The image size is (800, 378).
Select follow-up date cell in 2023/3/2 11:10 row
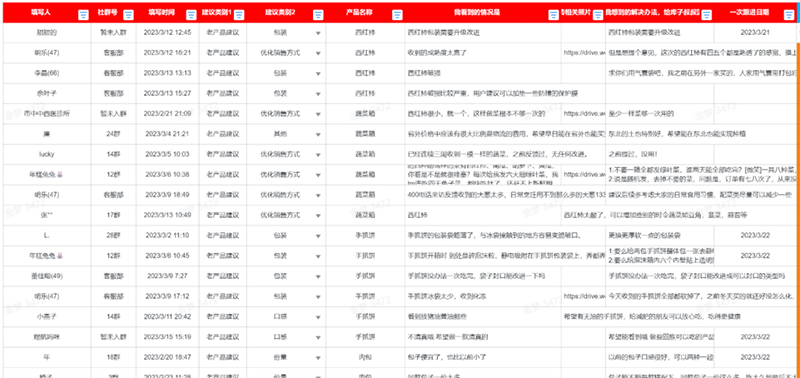click(755, 235)
